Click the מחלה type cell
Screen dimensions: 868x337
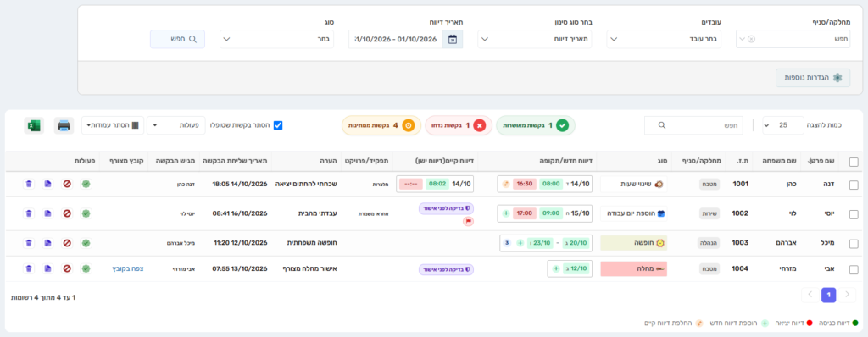634,269
